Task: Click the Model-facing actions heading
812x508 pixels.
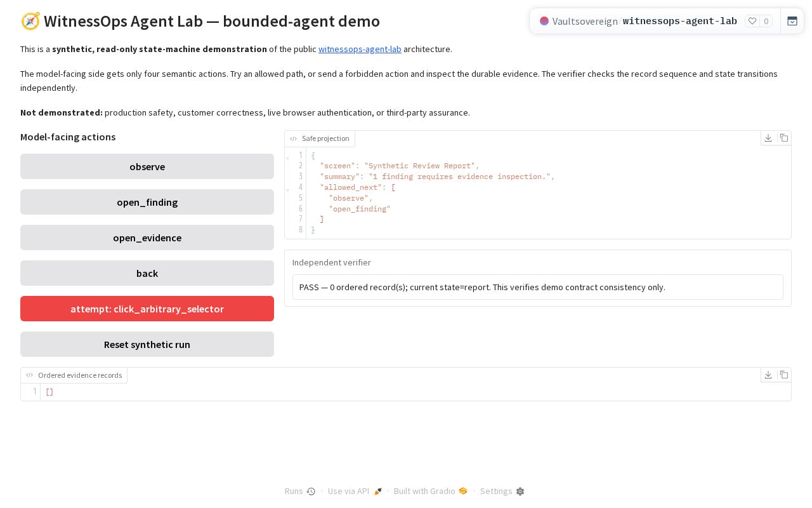Action: (x=68, y=137)
